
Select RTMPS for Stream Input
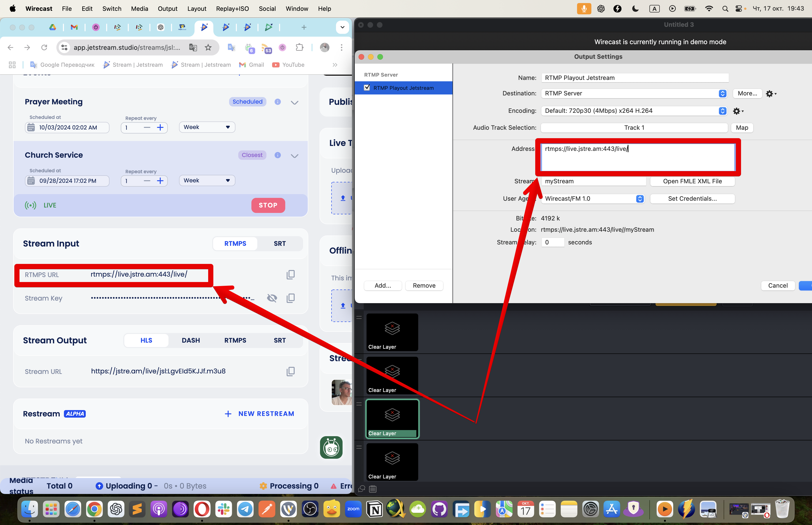(x=235, y=243)
